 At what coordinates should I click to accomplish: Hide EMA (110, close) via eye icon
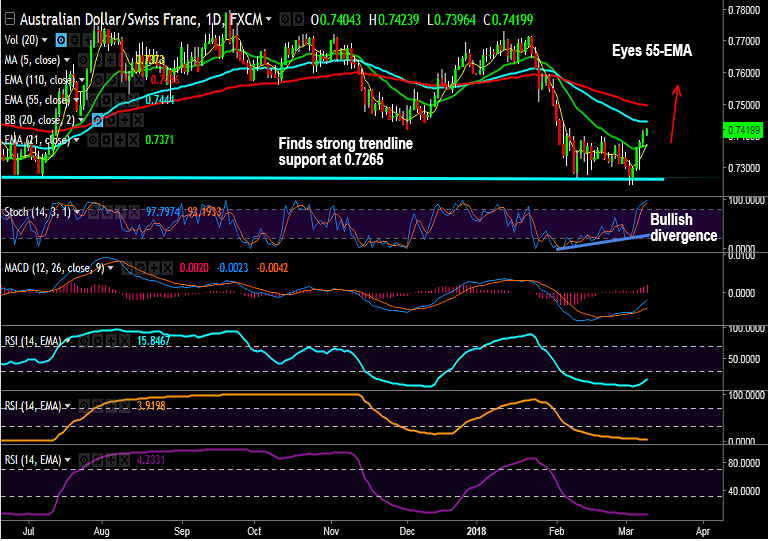tap(99, 80)
